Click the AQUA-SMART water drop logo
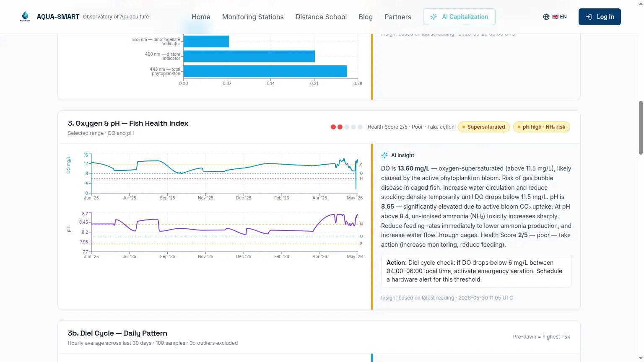644x362 pixels. click(x=25, y=17)
